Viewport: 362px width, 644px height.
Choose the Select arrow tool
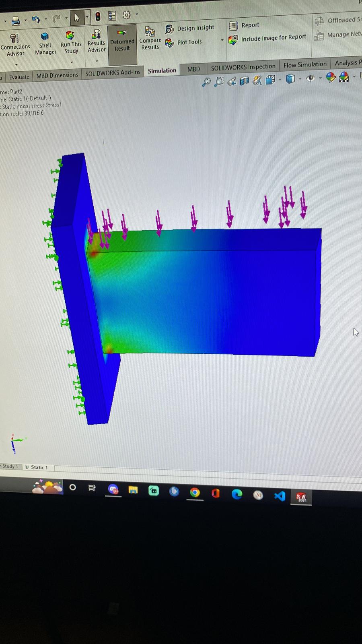[x=77, y=17]
